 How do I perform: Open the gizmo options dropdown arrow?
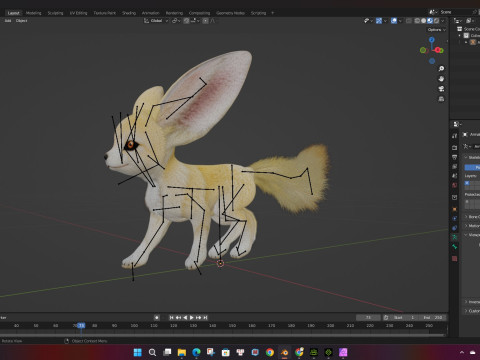click(385, 21)
